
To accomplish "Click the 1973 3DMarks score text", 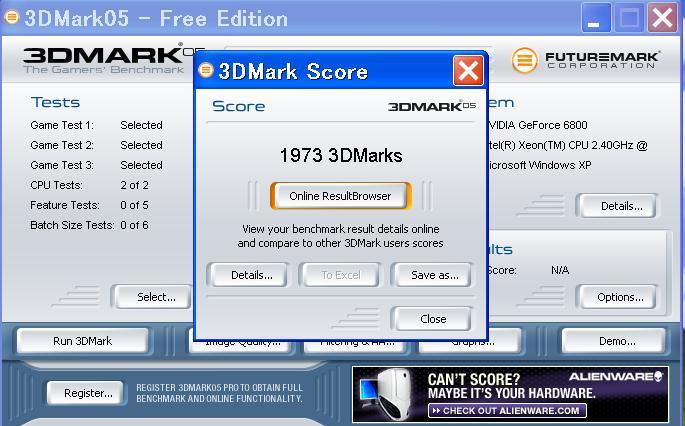I will click(341, 156).
